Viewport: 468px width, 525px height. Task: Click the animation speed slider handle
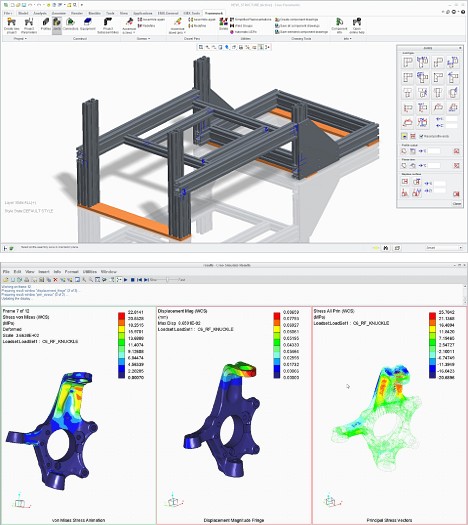point(168,280)
